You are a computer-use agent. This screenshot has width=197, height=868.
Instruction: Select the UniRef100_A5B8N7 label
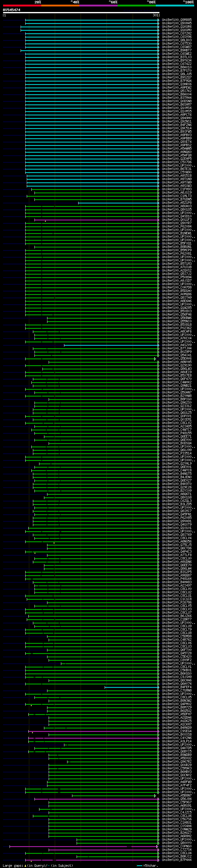(176, 796)
